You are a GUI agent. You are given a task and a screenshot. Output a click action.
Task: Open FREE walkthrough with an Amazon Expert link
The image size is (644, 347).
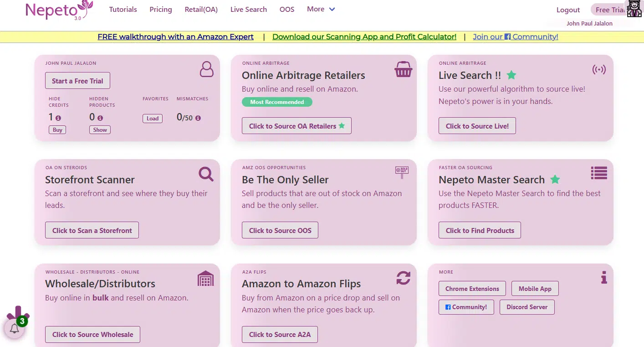(x=175, y=37)
